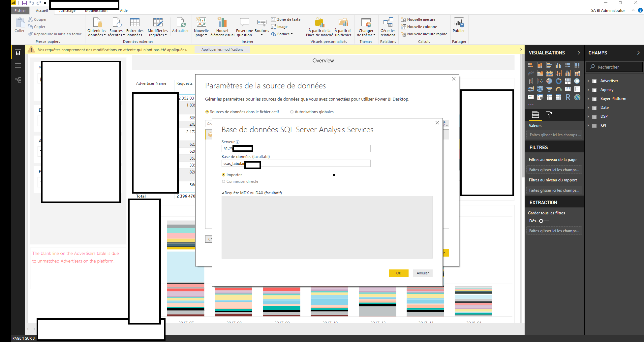Toggle the 'Garder tous les filtres' switch
644x342 pixels.
[x=544, y=221]
